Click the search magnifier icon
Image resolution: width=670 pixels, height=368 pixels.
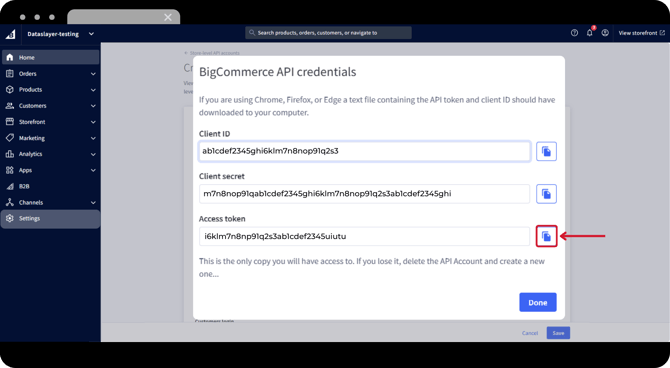(252, 32)
